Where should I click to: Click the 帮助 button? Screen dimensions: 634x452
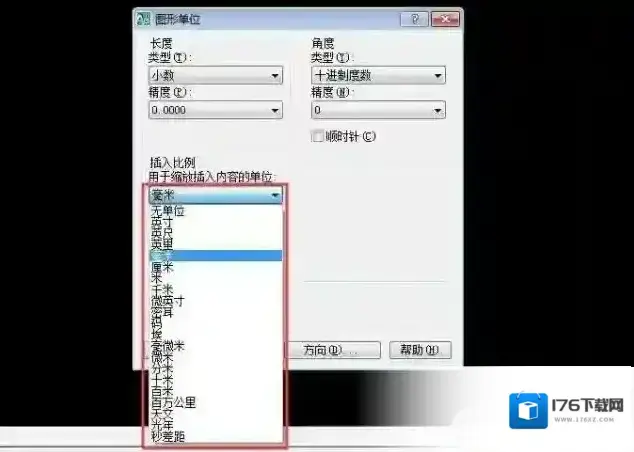[x=420, y=350]
